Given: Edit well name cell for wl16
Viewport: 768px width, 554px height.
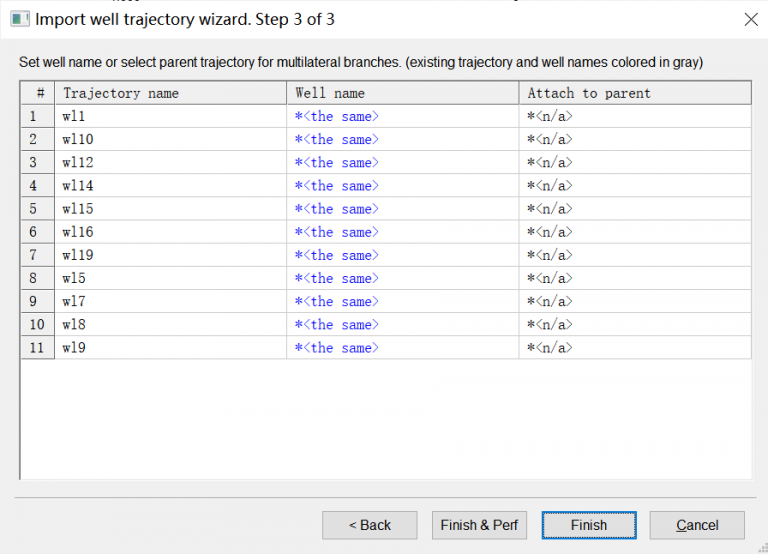Looking at the screenshot, I should click(x=402, y=232).
